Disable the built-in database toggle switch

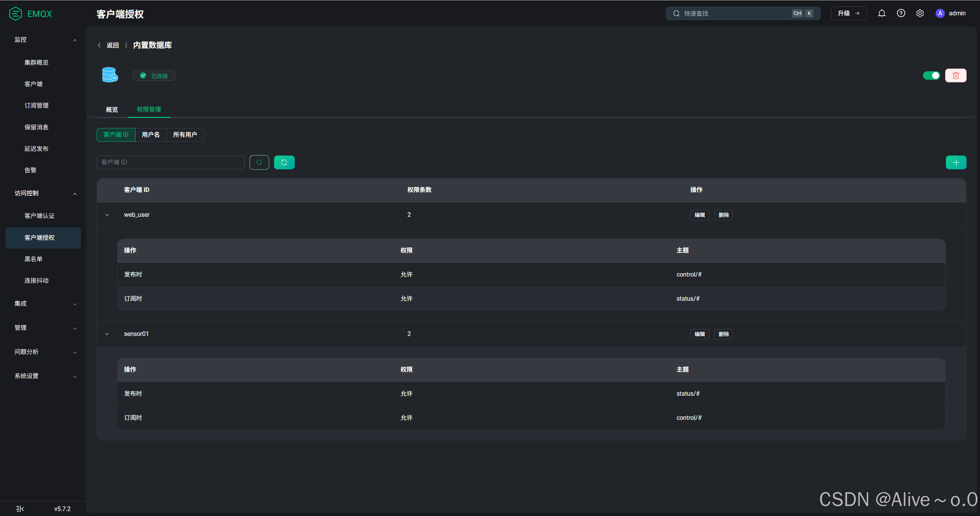931,75
